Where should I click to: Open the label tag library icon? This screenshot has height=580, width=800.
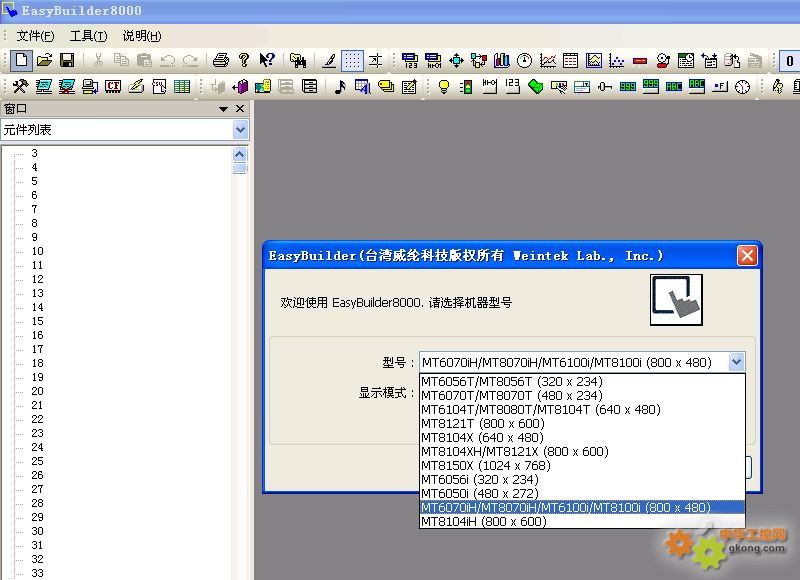[386, 87]
